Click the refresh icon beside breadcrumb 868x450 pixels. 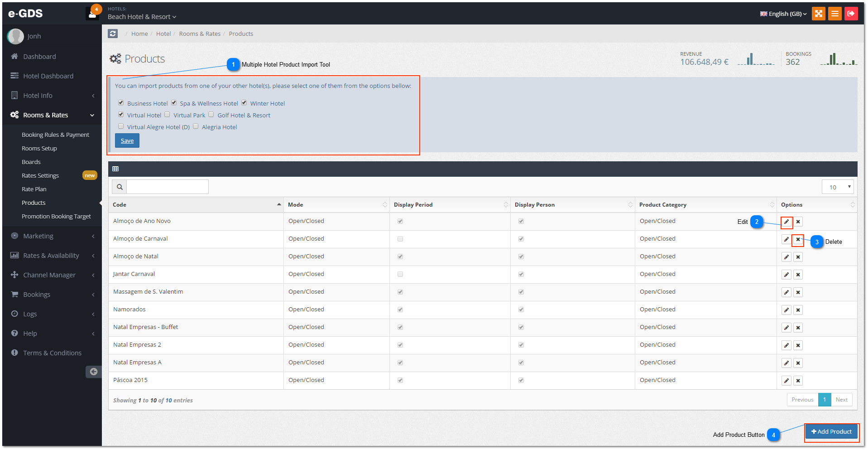tap(113, 34)
